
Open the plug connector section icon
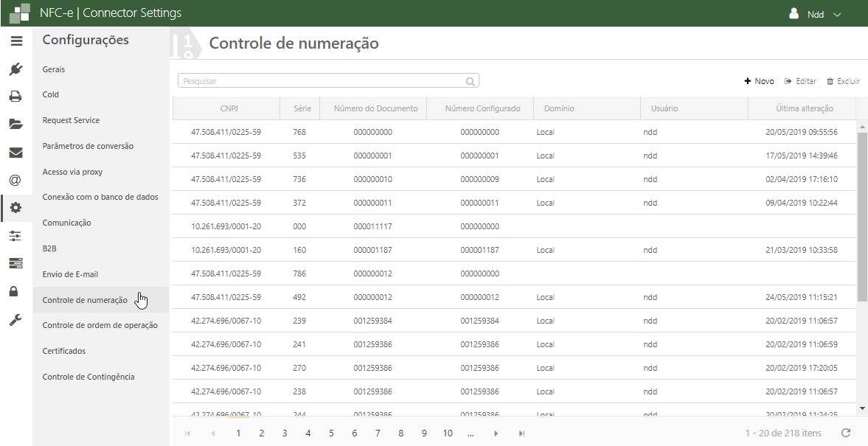tap(15, 69)
